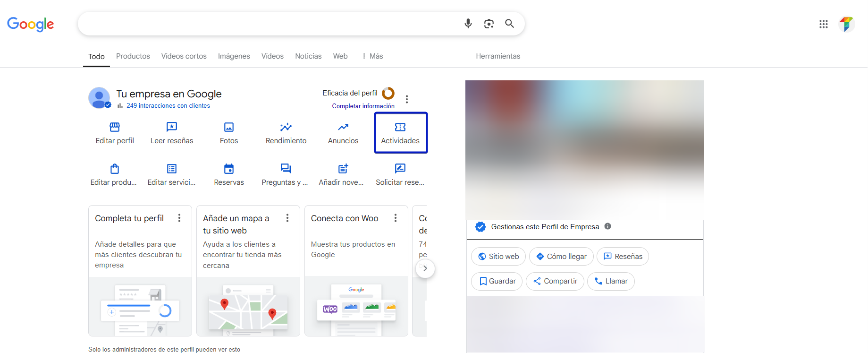Click the info icon beside Gestionas este Perfil
The height and width of the screenshot is (353, 868).
(608, 226)
